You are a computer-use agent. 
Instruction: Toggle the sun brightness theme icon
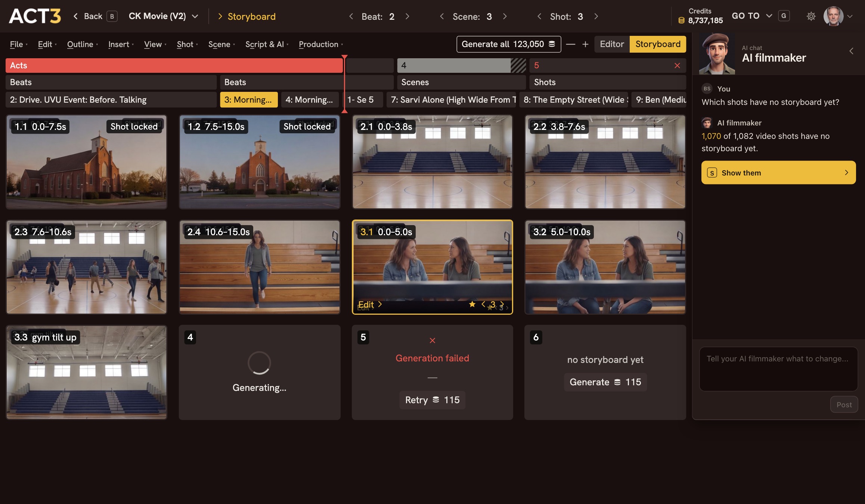pos(811,16)
